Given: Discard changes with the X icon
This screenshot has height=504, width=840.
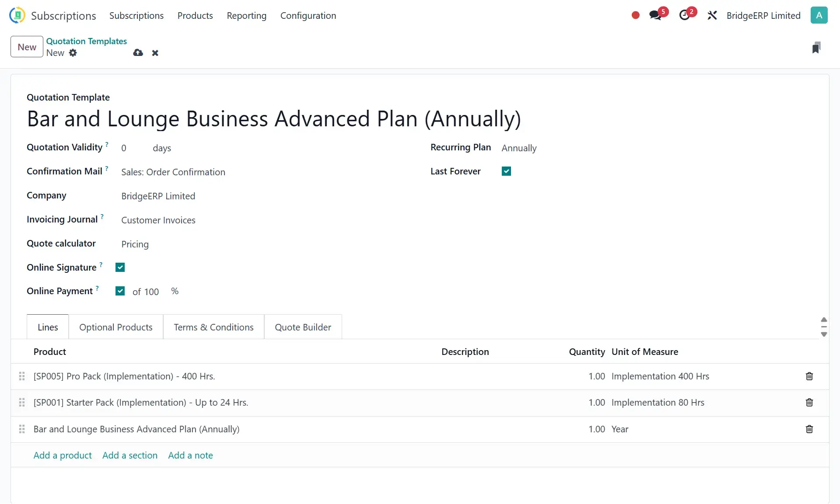Looking at the screenshot, I should (x=155, y=53).
